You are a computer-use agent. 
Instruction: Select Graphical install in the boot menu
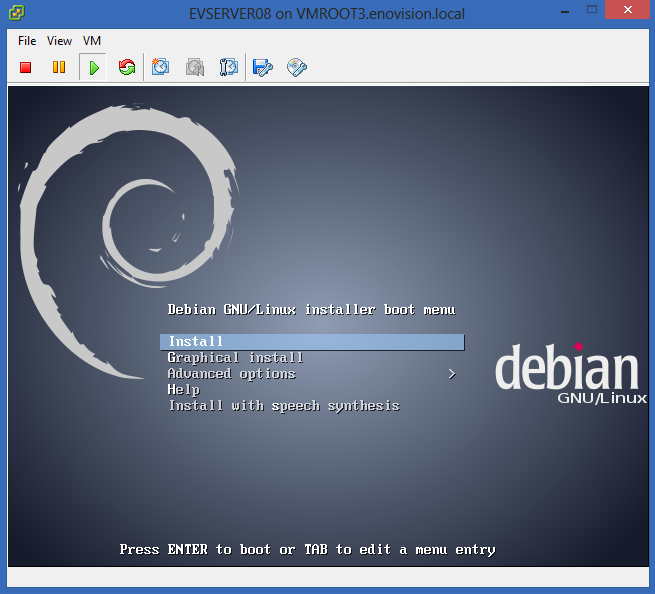coord(235,358)
